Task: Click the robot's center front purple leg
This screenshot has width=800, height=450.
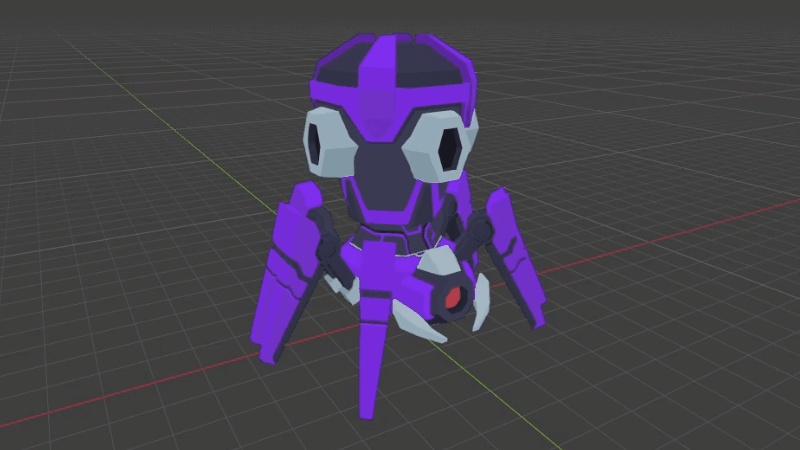Action: 372,350
